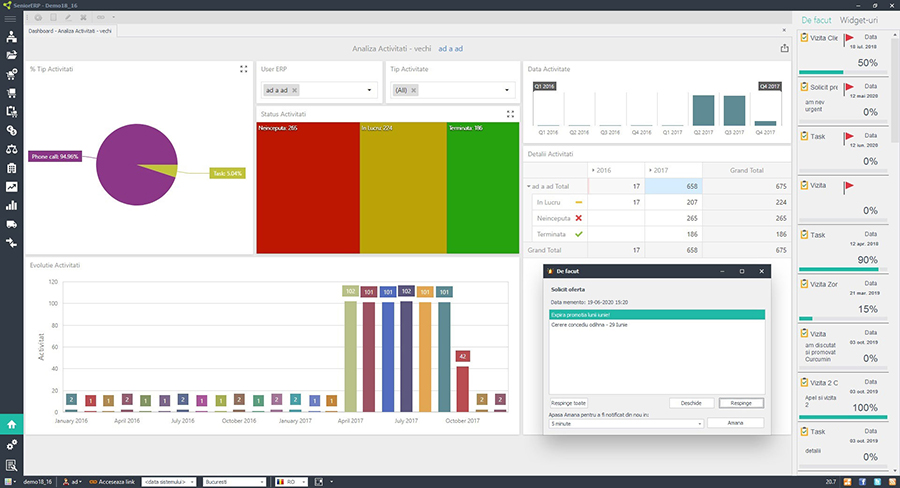Viewport: 900px width, 488px height.
Task: Check off the Task with detalii note
Action: tap(804, 432)
